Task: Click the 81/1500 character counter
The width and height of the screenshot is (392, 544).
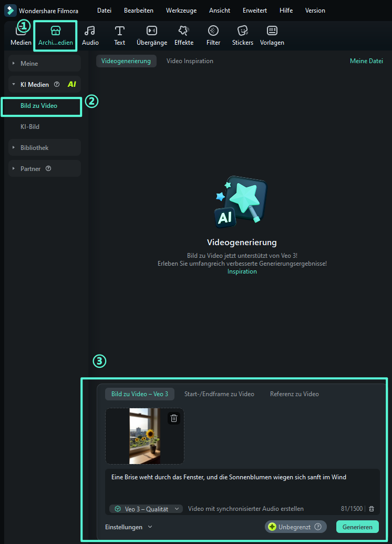Action: [352, 509]
